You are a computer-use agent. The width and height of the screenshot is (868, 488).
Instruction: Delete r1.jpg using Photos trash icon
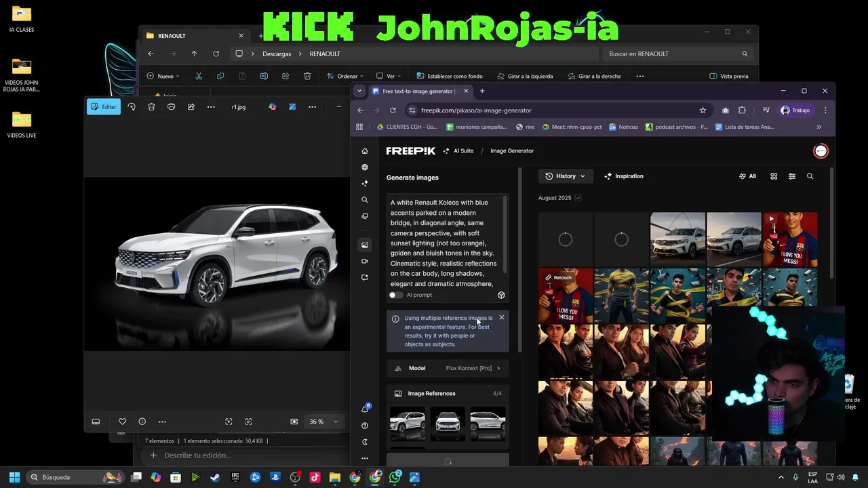click(x=151, y=107)
